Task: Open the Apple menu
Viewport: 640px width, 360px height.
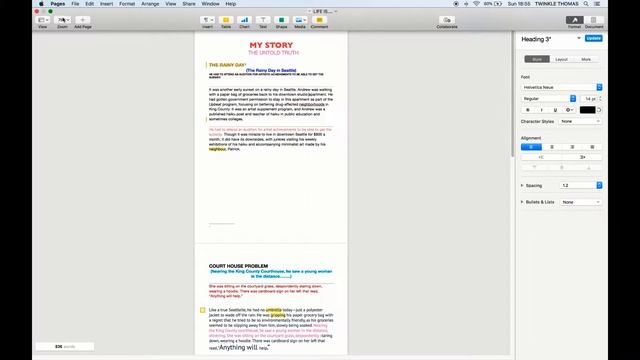Action: [x=41, y=4]
